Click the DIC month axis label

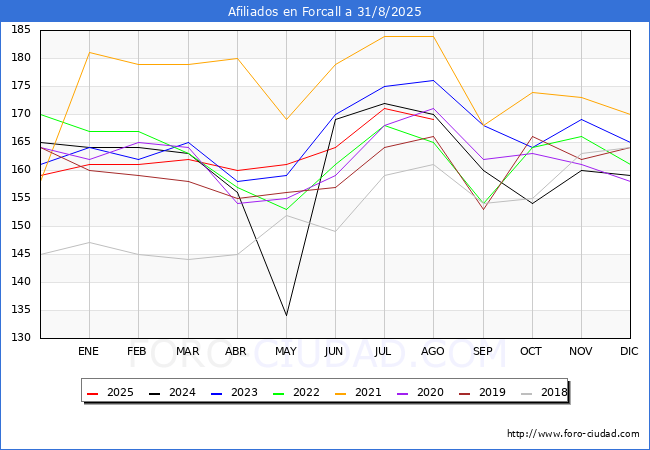point(629,351)
